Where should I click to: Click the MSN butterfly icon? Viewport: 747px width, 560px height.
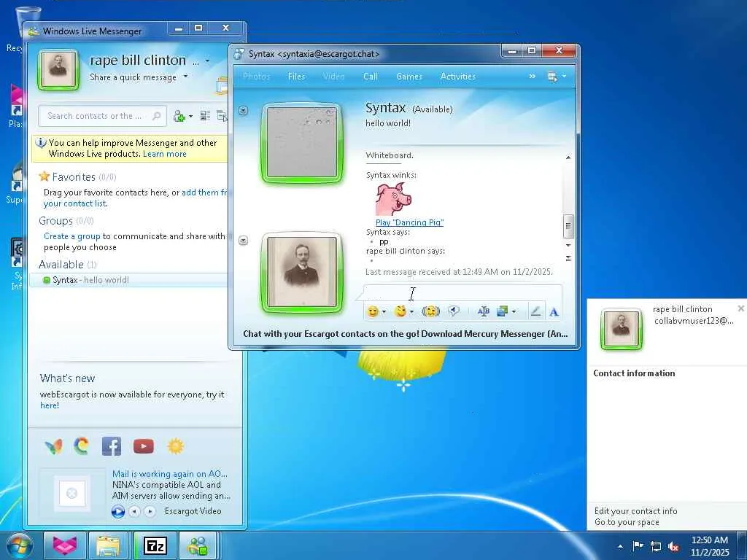click(x=53, y=446)
